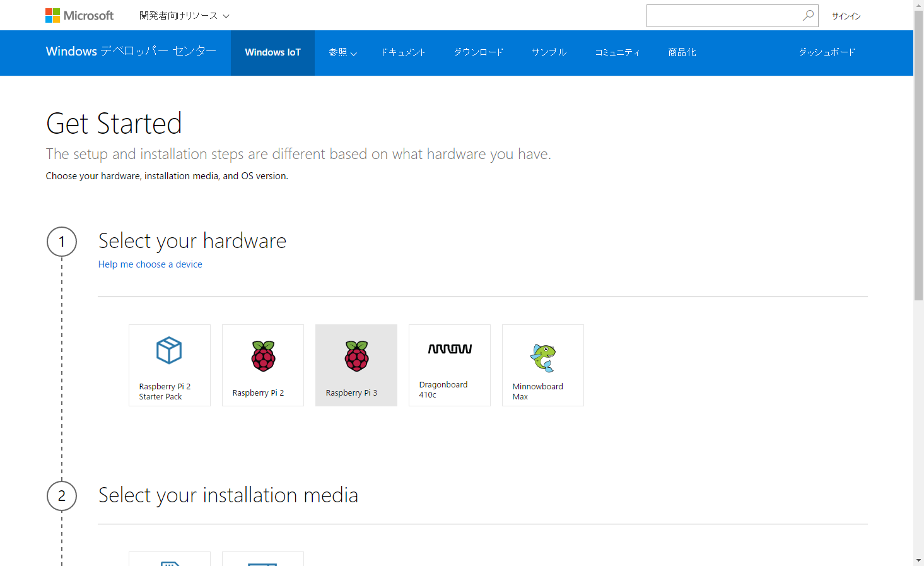Click the Arrow logo on Dragonboard card
The height and width of the screenshot is (566, 924).
coord(450,349)
